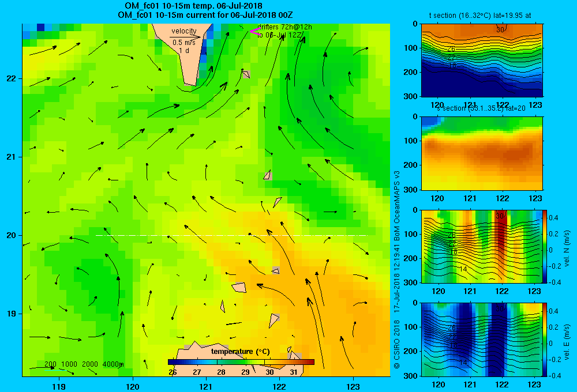This screenshot has height=392, width=577.
Task: Click the vertical 'CSIRO 2018 BoM OceanMAPS v3' credit
Action: [397, 269]
